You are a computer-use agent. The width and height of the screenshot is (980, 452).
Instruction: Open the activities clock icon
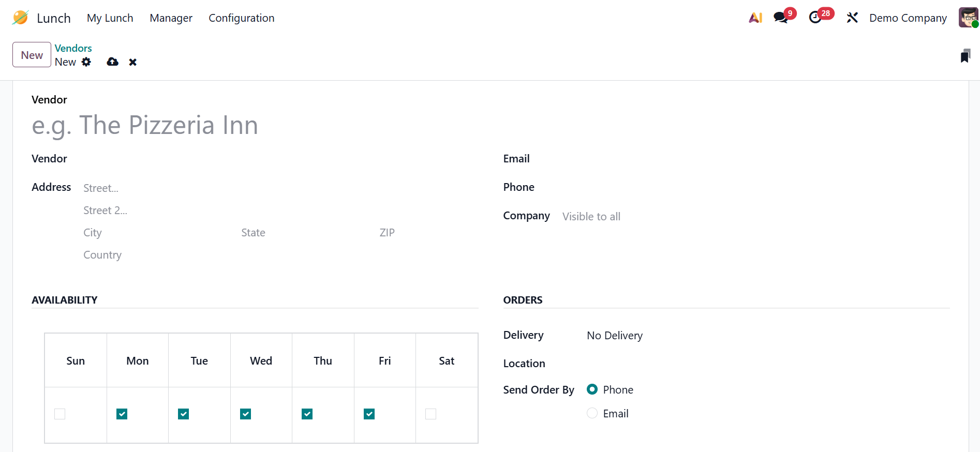pos(815,18)
